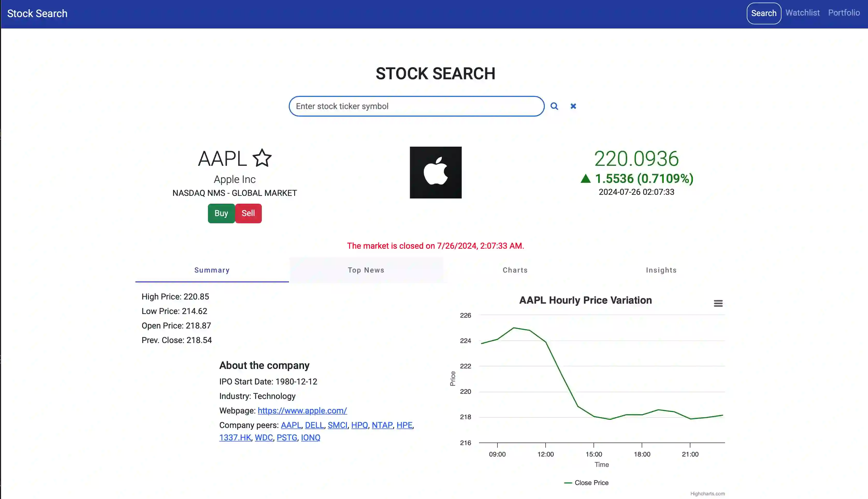Image resolution: width=868 pixels, height=499 pixels.
Task: Switch to the Top News tab
Action: (x=366, y=270)
